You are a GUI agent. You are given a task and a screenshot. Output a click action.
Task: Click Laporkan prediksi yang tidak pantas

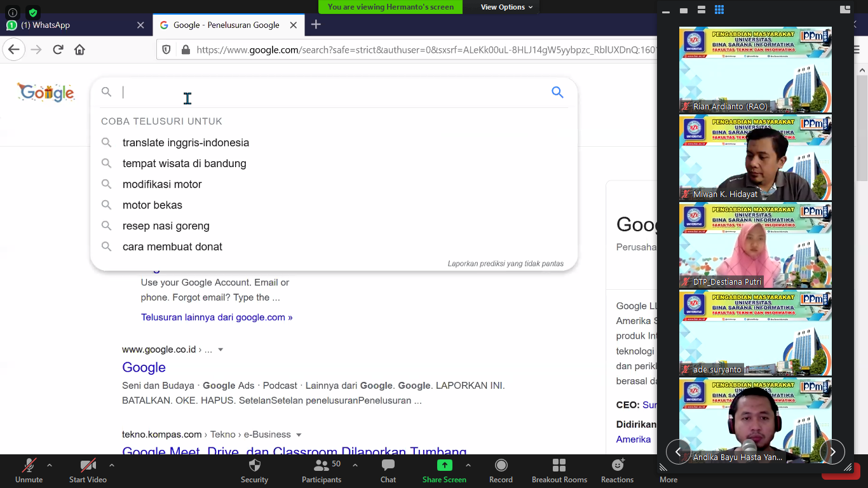click(505, 264)
